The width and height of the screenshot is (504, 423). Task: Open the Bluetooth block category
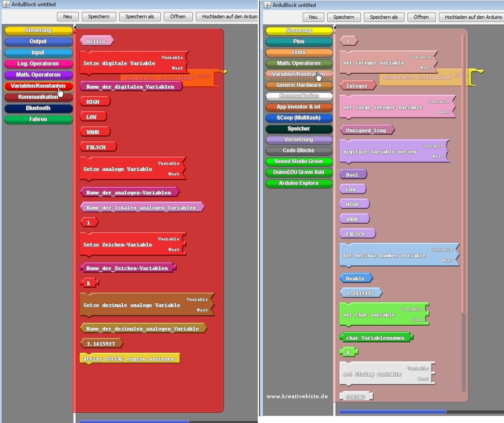(x=38, y=108)
